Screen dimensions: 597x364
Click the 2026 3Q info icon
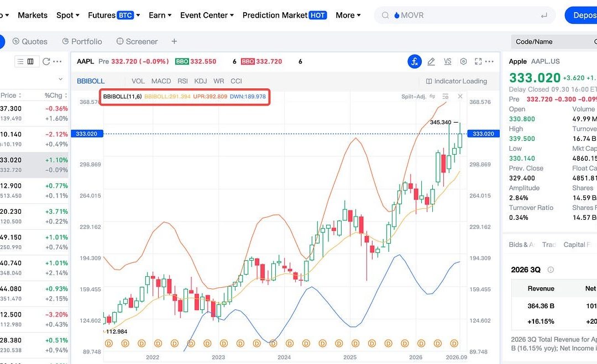click(x=551, y=270)
